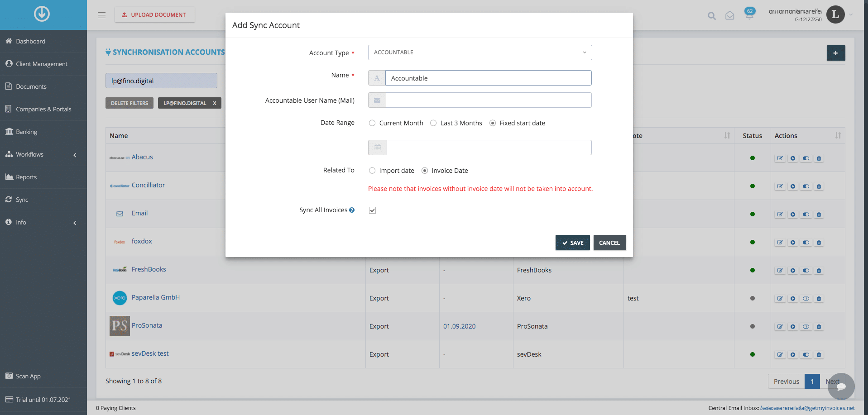Open the chat bubble widget
The height and width of the screenshot is (415, 868).
point(841,386)
